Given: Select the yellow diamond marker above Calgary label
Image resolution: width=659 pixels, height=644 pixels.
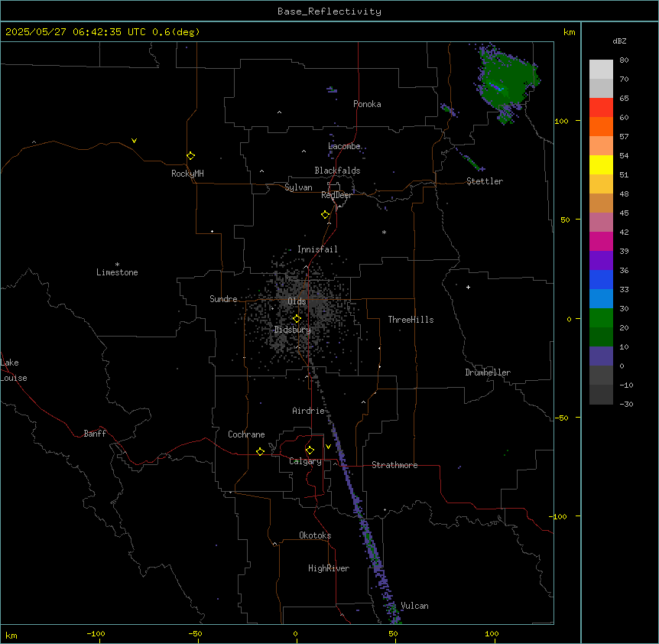Looking at the screenshot, I should (x=310, y=450).
